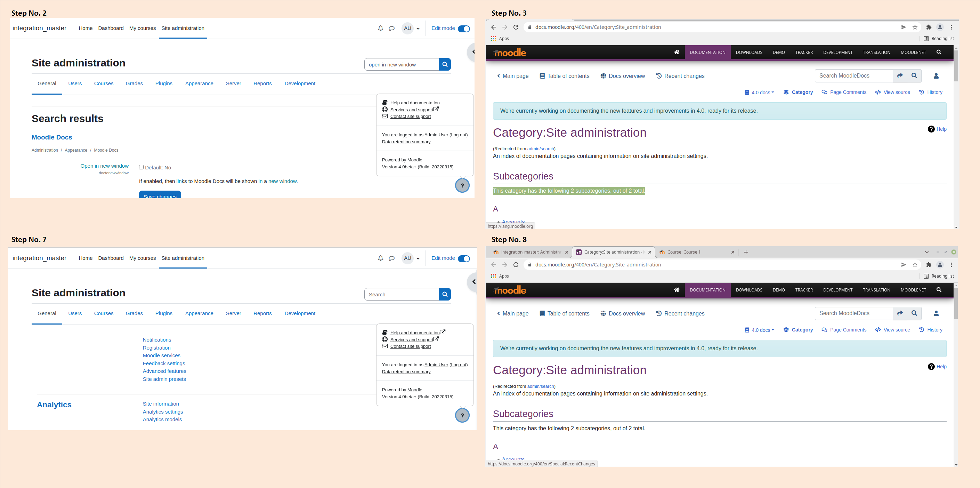Click user account icon in Step 3 docs page
980x488 pixels.
[x=936, y=76]
